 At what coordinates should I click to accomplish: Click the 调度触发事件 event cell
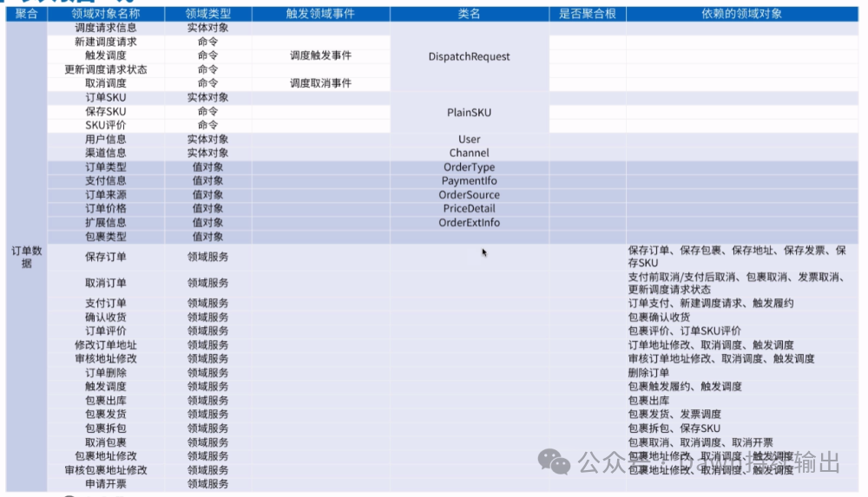(320, 56)
